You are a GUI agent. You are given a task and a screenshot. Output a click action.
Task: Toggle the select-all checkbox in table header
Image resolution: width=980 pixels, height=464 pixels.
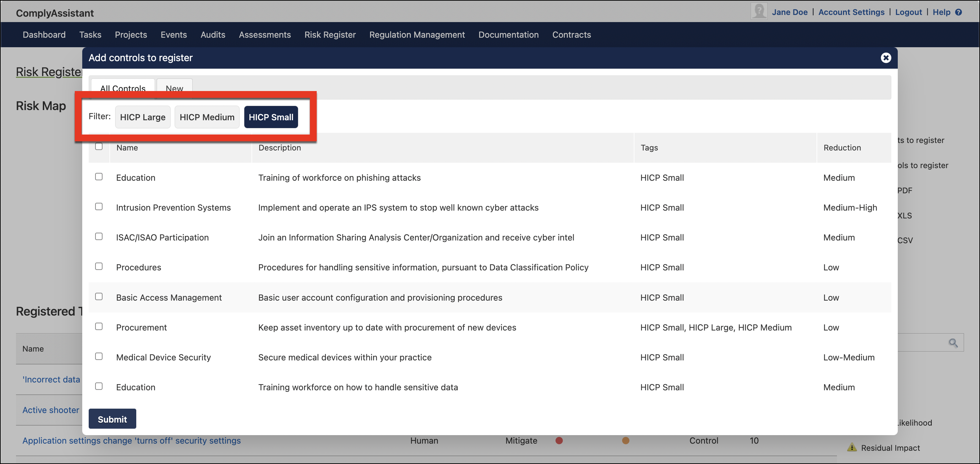[x=99, y=146]
